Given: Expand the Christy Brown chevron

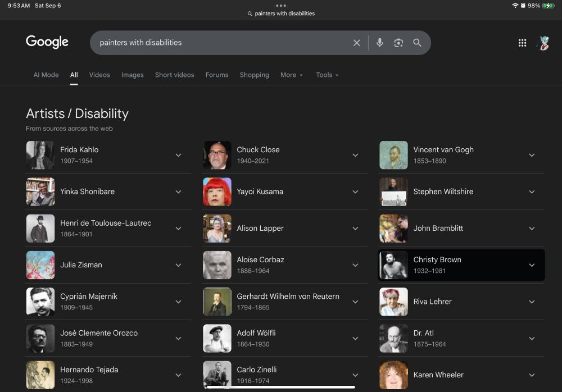Looking at the screenshot, I should point(532,265).
